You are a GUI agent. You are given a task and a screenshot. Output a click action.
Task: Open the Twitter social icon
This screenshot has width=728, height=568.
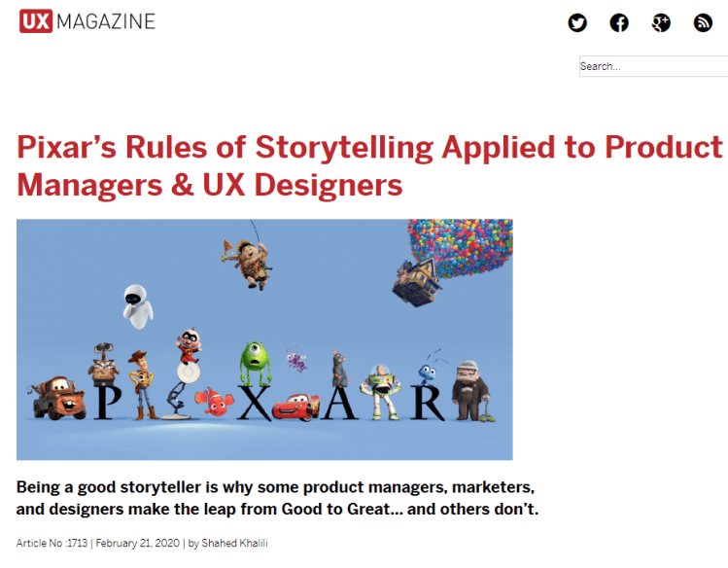pyautogui.click(x=577, y=22)
